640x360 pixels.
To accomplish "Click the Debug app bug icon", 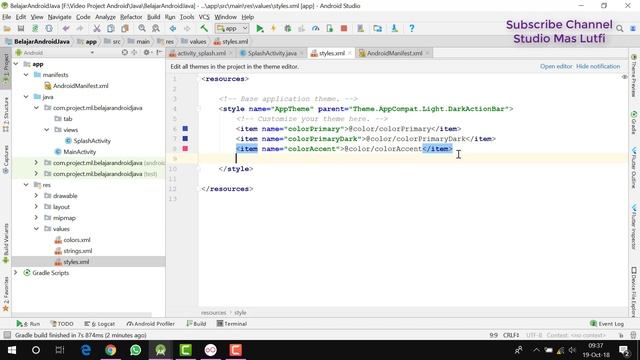I will (288, 29).
